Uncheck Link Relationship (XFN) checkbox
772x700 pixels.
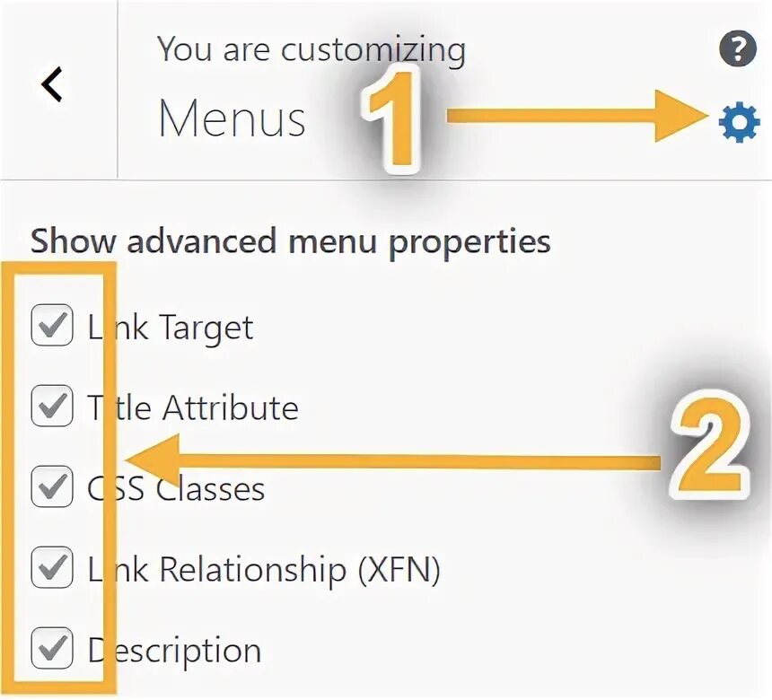(x=51, y=569)
